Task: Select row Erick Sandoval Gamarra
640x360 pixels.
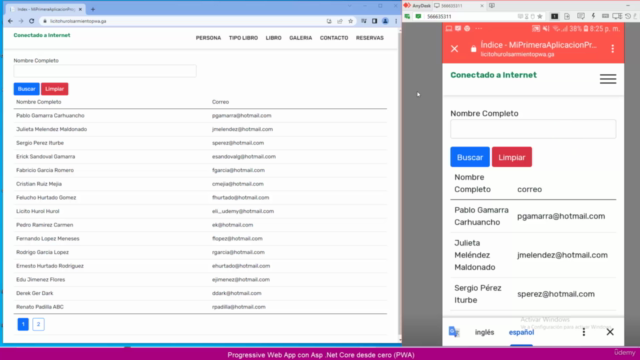Action: tap(200, 157)
